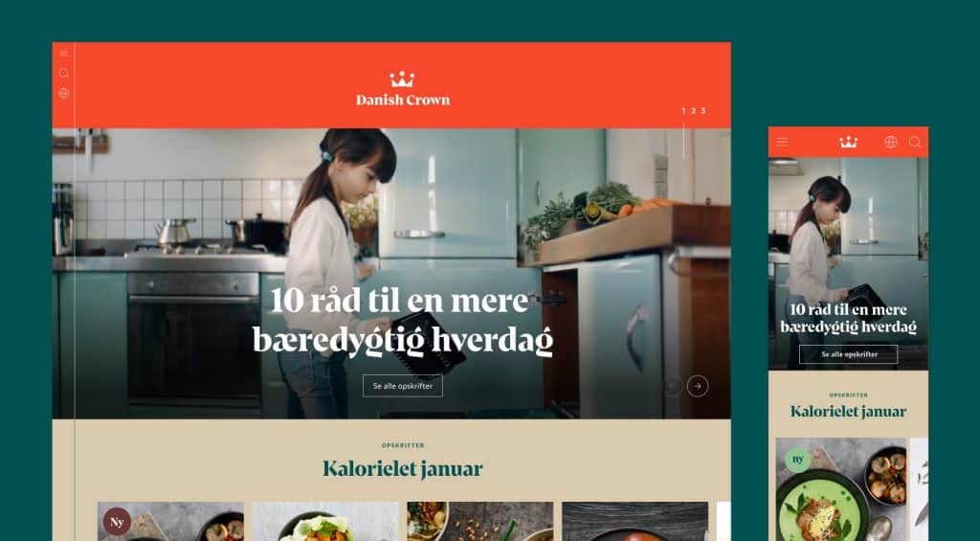The height and width of the screenshot is (541, 980).
Task: Open the mobile globe language icon
Action: (891, 142)
